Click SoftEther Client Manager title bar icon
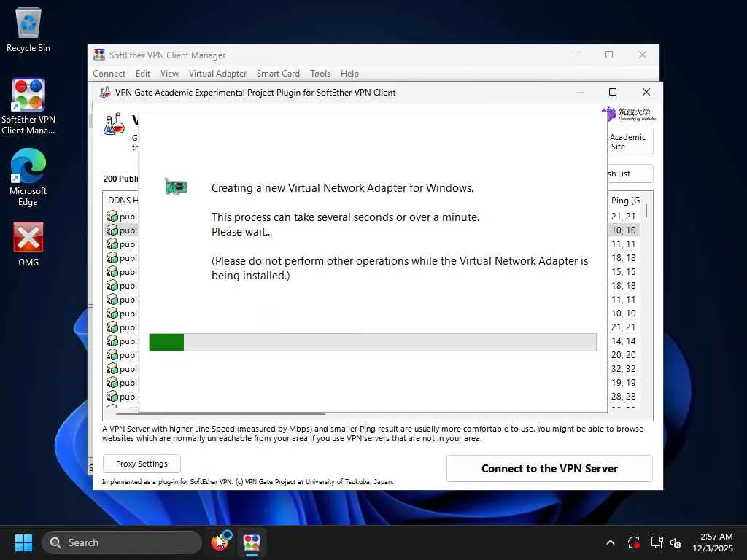The width and height of the screenshot is (747, 560). (x=99, y=55)
